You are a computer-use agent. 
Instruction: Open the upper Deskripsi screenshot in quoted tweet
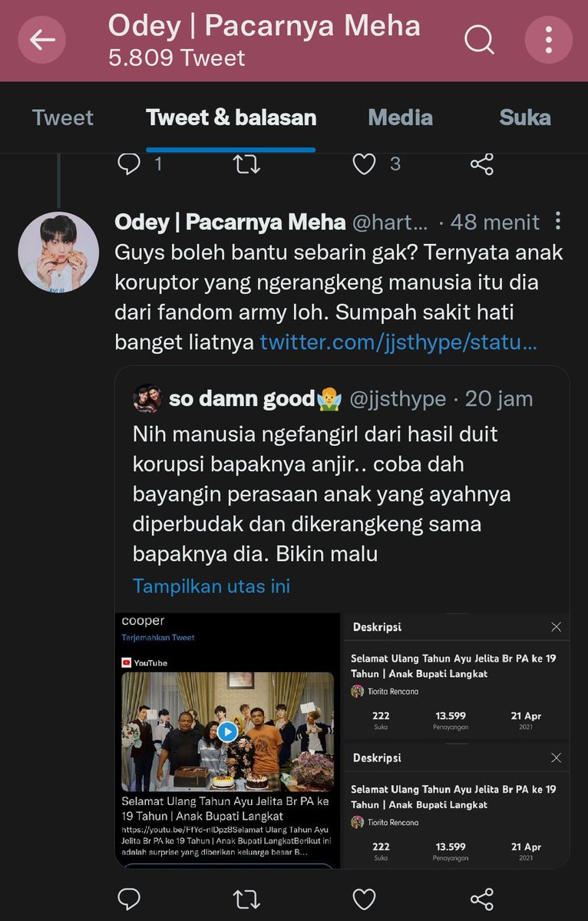tap(457, 676)
